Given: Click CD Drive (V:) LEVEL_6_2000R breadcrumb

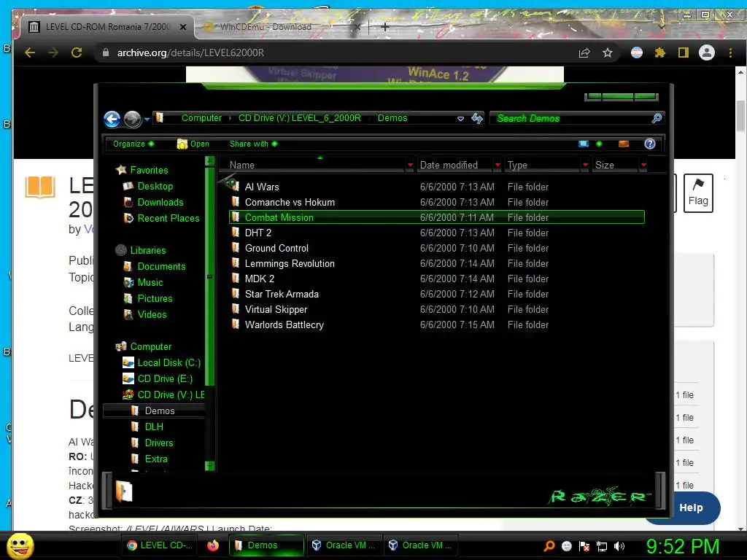Looking at the screenshot, I should [x=300, y=117].
